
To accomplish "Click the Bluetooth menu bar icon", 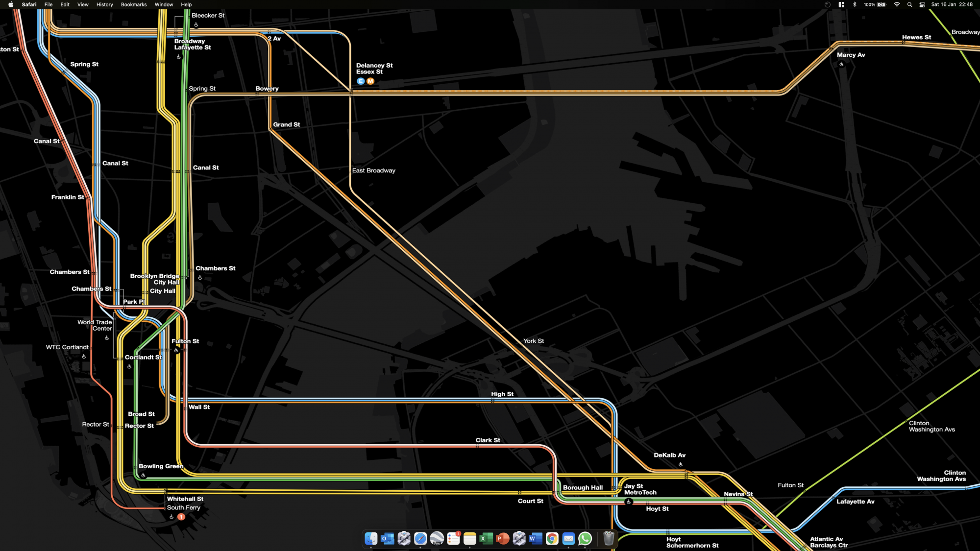I will (855, 4).
